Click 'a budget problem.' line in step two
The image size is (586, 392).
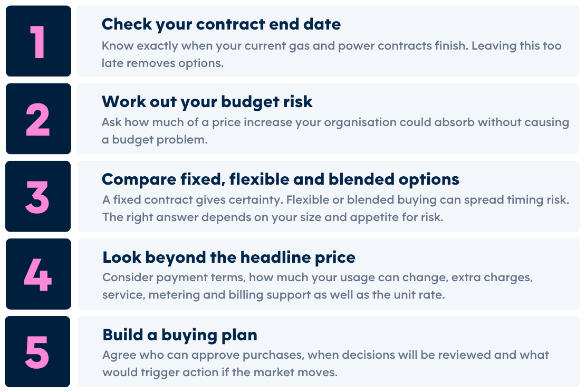[155, 140]
